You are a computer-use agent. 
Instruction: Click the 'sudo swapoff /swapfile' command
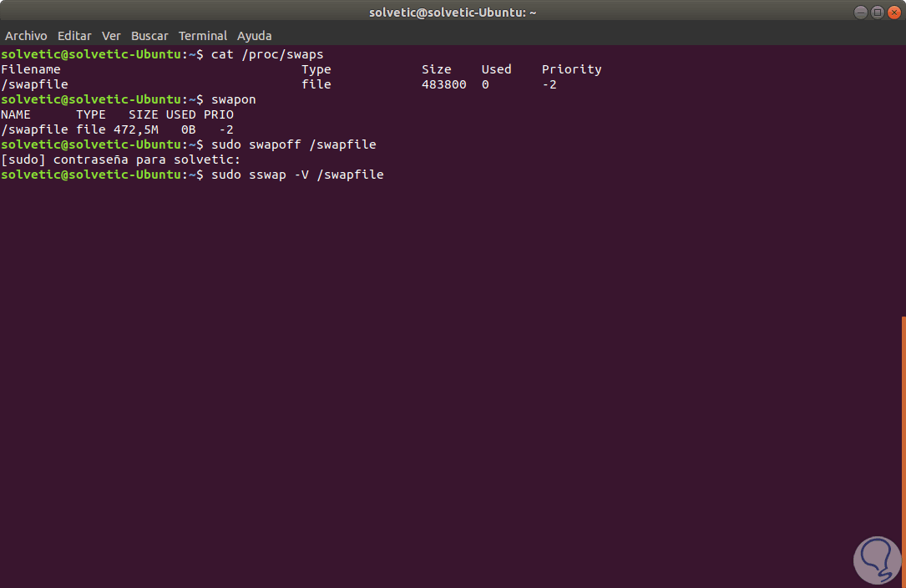[x=294, y=144]
